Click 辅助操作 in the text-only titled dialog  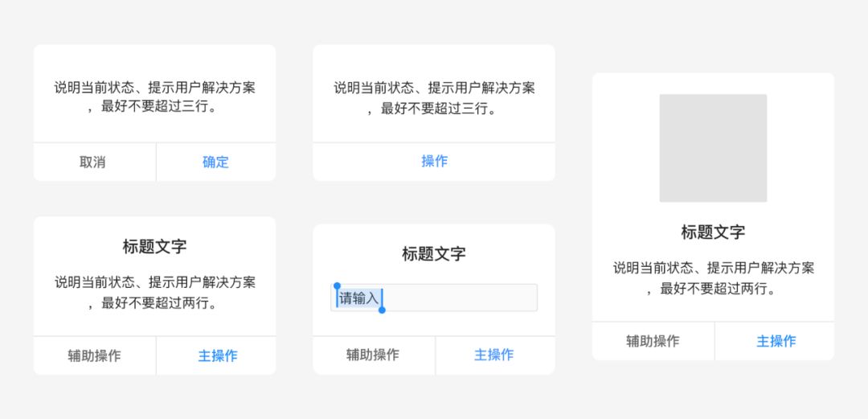pyautogui.click(x=94, y=355)
